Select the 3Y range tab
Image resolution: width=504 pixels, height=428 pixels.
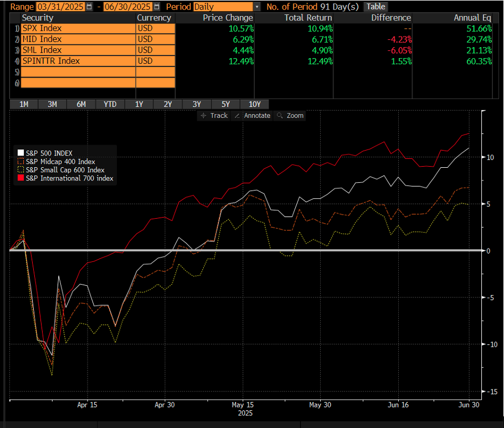click(x=197, y=105)
